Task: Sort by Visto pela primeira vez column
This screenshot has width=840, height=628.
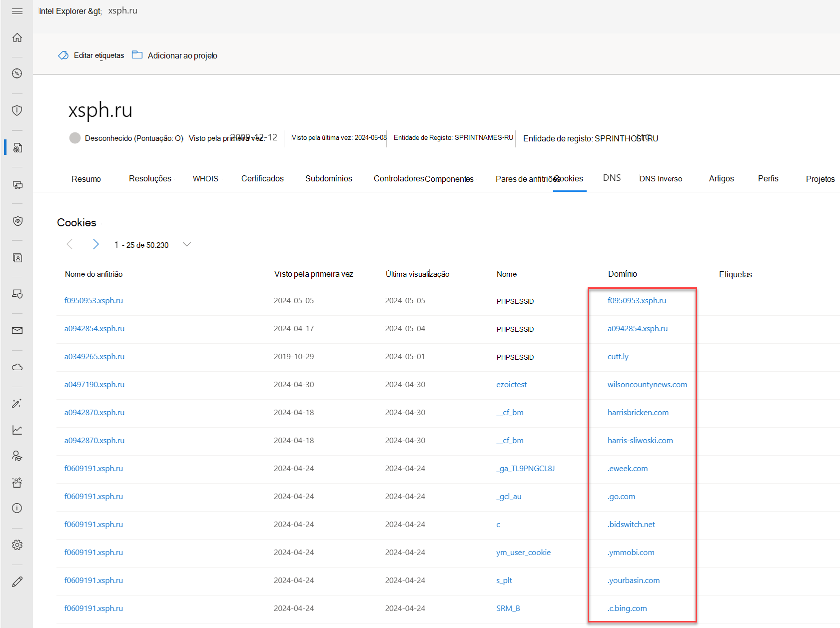Action: [314, 274]
